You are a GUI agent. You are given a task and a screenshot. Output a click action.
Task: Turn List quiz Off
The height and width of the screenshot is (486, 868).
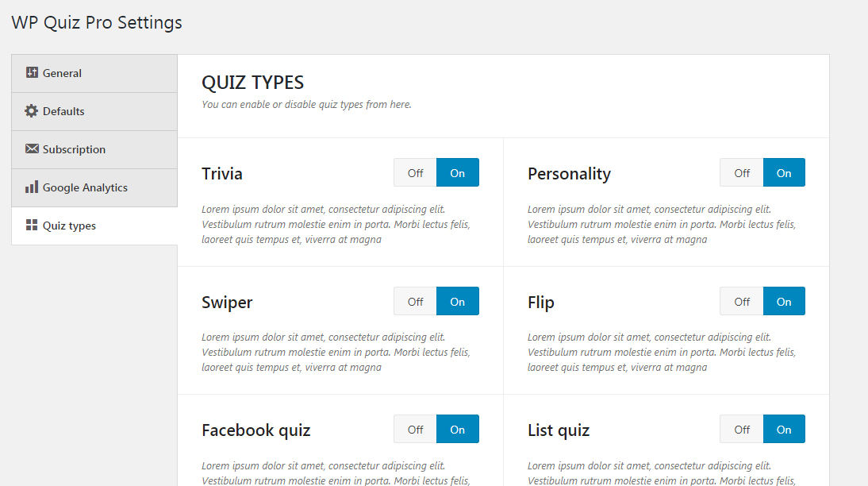pyautogui.click(x=742, y=430)
